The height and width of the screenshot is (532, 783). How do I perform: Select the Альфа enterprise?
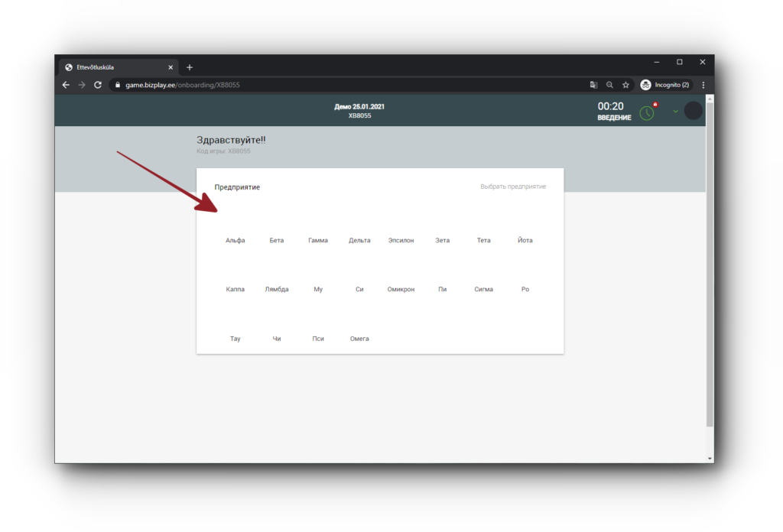(x=236, y=240)
